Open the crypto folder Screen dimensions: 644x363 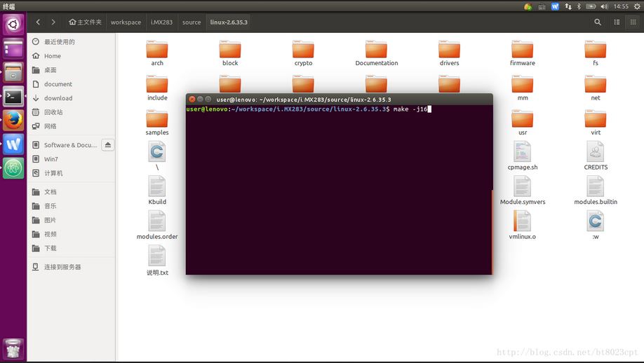click(x=303, y=53)
